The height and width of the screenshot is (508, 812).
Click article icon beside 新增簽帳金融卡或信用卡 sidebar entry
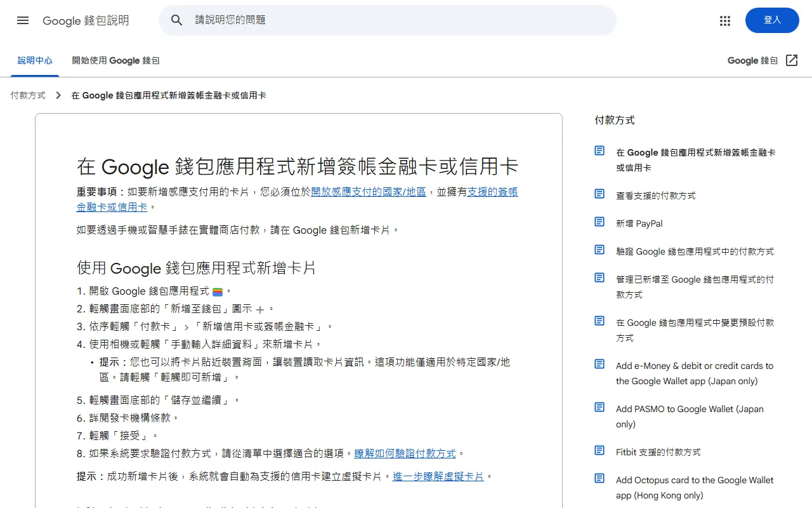click(x=599, y=150)
